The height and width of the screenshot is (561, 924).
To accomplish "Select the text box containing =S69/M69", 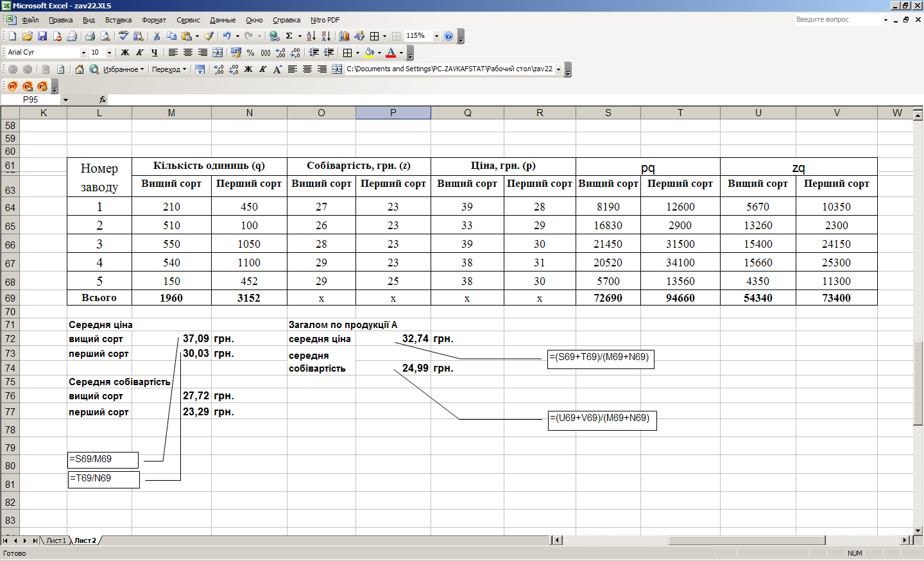I will coord(103,460).
